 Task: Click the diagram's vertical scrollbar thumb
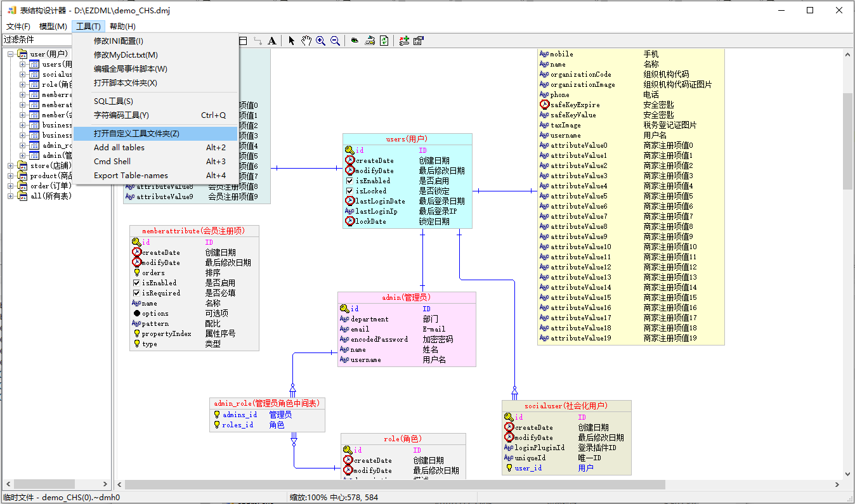tap(848, 141)
